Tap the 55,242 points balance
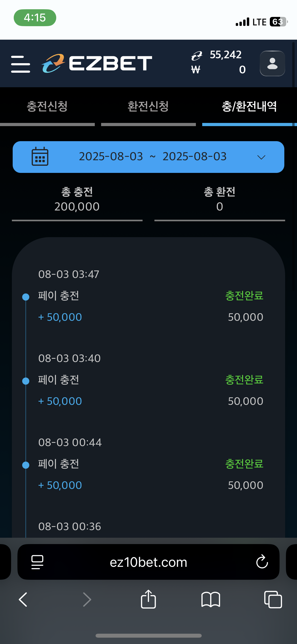Image resolution: width=297 pixels, height=644 pixels. click(x=225, y=55)
